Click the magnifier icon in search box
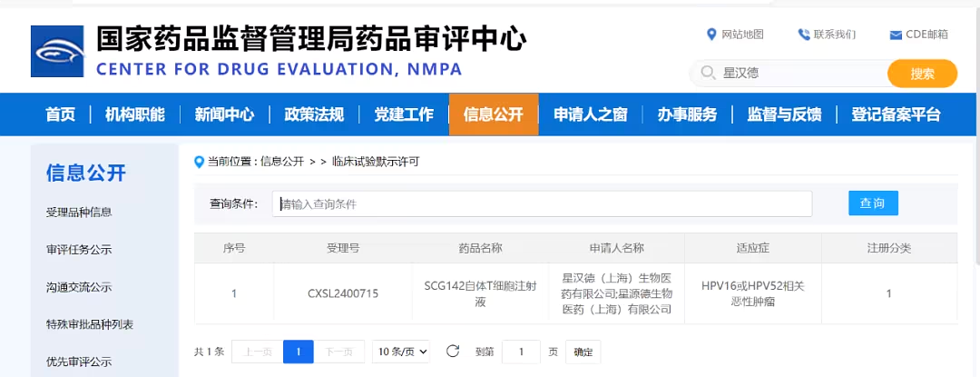Screen dimensions: 980x377 (708, 74)
